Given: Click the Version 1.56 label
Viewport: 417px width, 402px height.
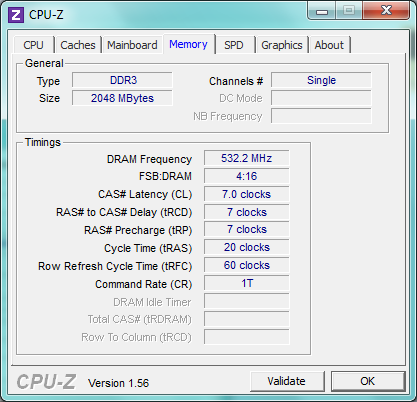Looking at the screenshot, I should point(118,383).
